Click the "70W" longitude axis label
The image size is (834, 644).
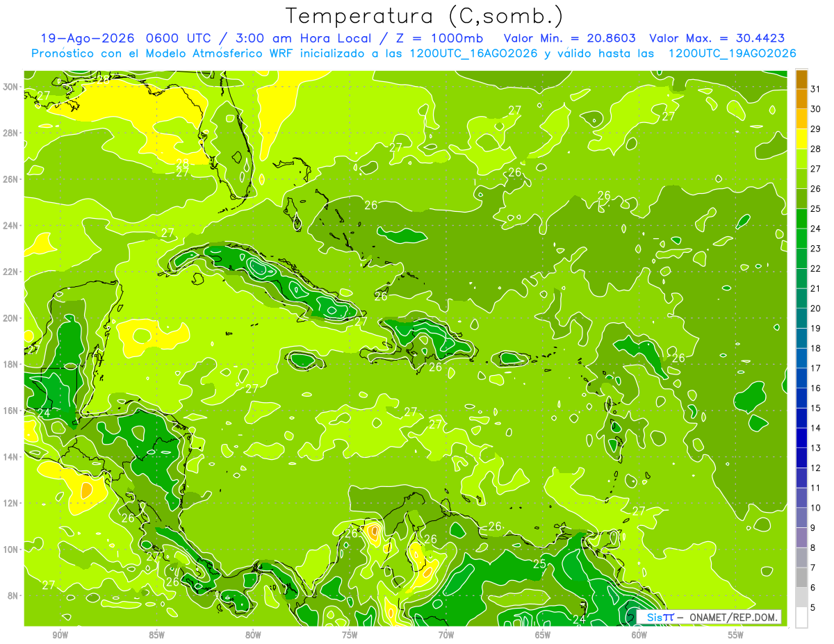pyautogui.click(x=446, y=635)
